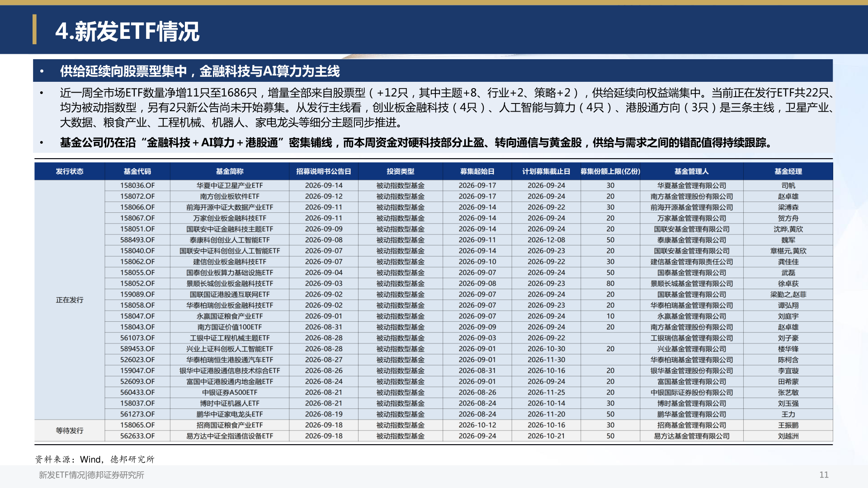868x488 pixels.
Task: Select '前海开源中证大数据产业ETF' cell
Action: click(230, 207)
